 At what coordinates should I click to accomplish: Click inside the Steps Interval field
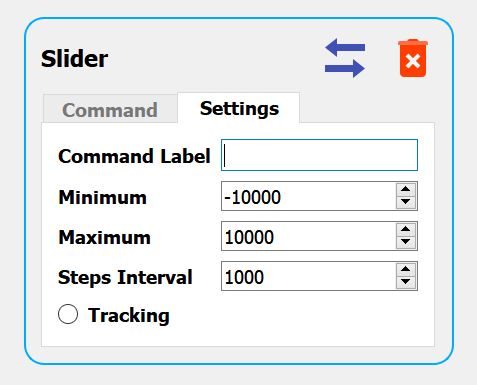309,276
